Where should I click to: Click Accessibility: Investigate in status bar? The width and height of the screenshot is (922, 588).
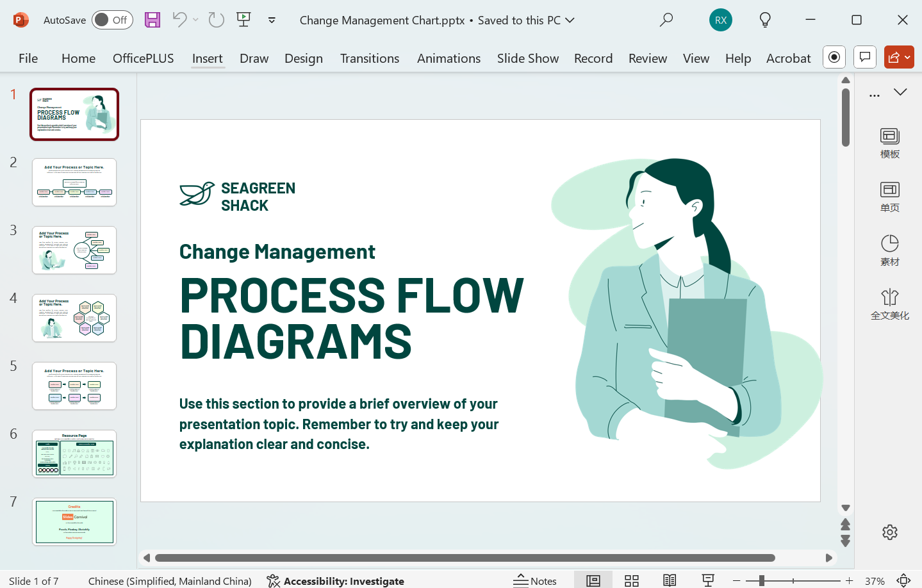click(x=336, y=581)
